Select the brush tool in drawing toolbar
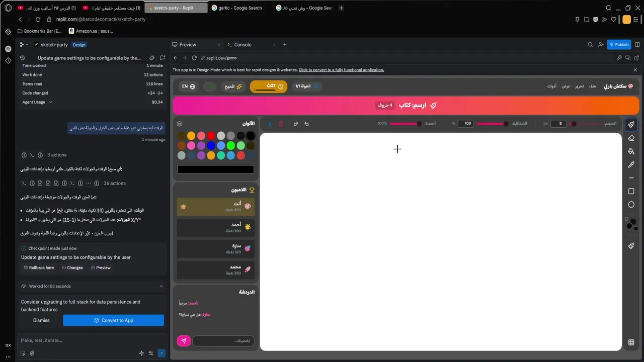The height and width of the screenshot is (362, 644). (631, 124)
